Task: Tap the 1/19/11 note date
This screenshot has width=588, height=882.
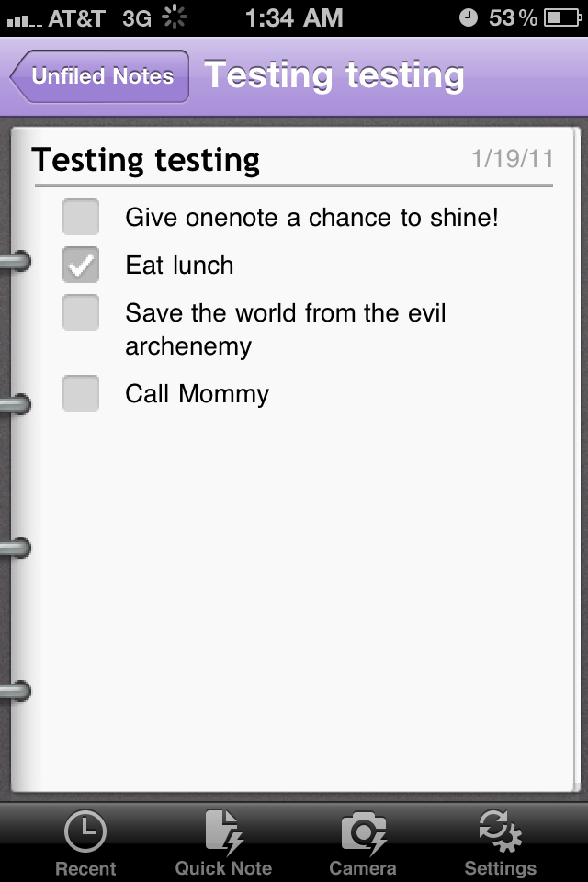Action: (x=512, y=160)
